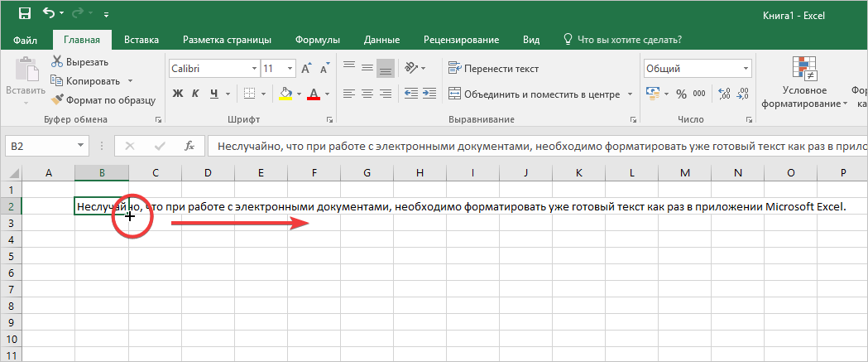Click the Insert Function fx icon
The height and width of the screenshot is (362, 868).
189,147
